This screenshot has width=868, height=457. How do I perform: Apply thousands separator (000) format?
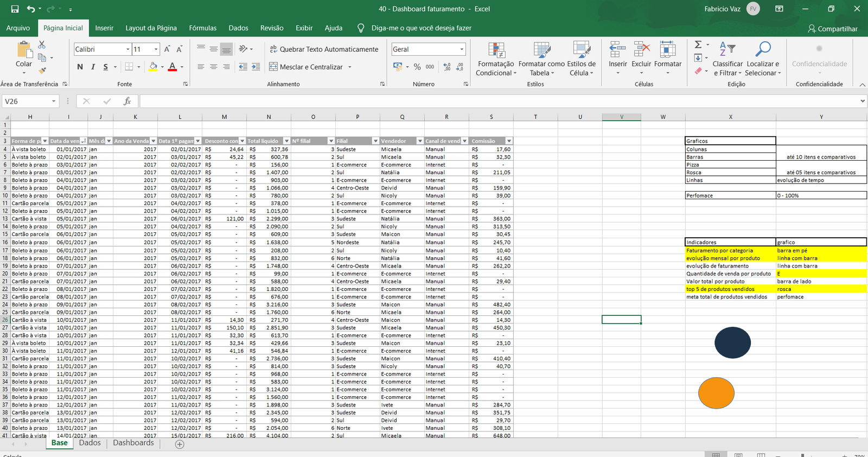(x=430, y=67)
